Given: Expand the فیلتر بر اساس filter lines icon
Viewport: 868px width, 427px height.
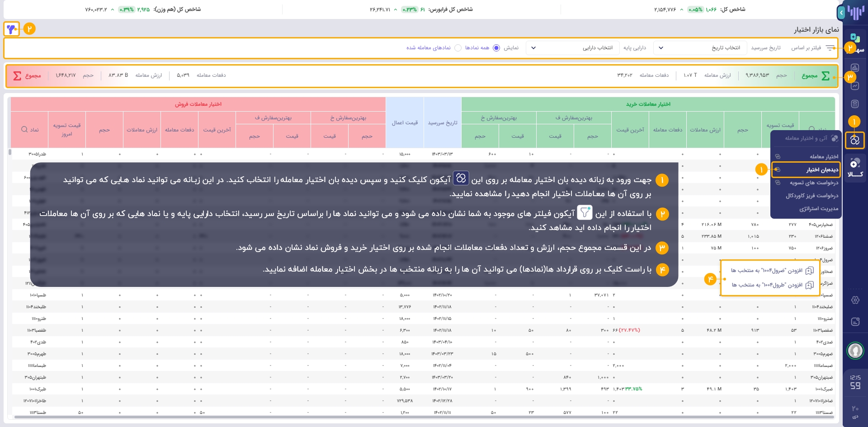Looking at the screenshot, I should coord(830,48).
